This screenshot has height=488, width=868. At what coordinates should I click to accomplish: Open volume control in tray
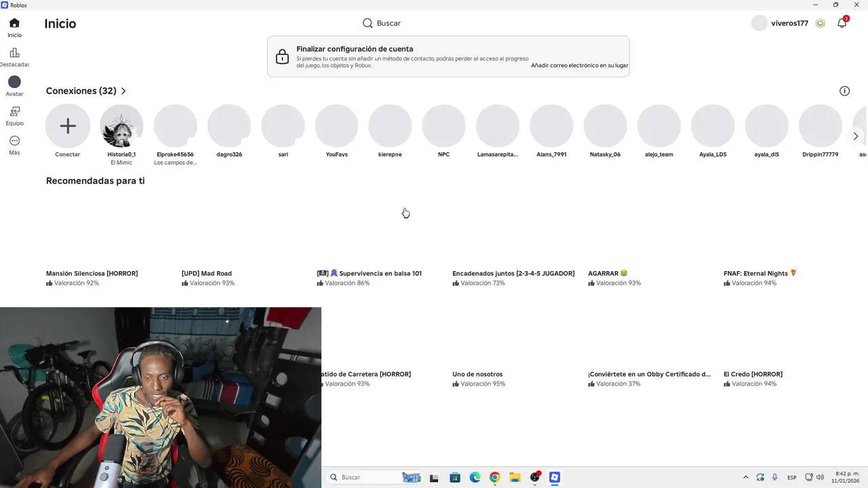coord(820,477)
